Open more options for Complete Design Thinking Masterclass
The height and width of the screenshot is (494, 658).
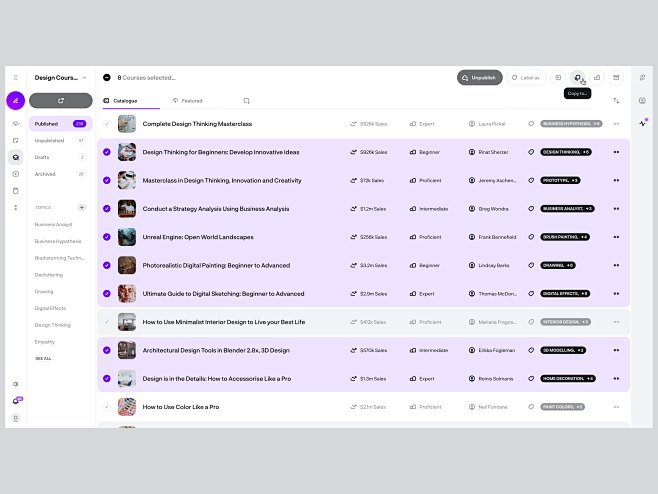pos(616,124)
